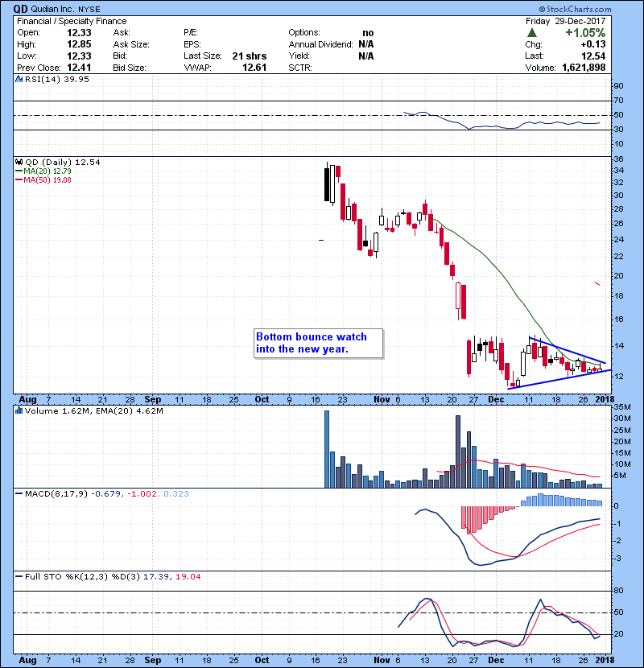Click the QD (Daily) 12.54 chart label

click(x=63, y=162)
